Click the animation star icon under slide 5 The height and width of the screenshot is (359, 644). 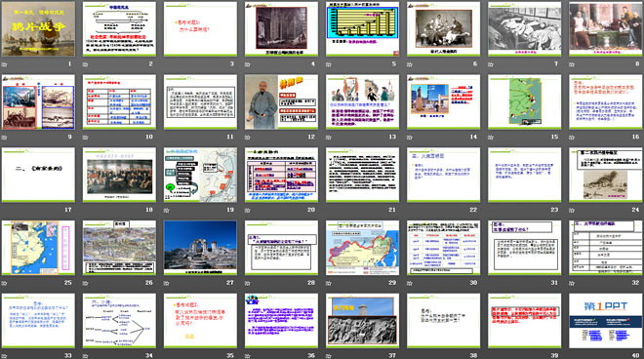point(329,64)
